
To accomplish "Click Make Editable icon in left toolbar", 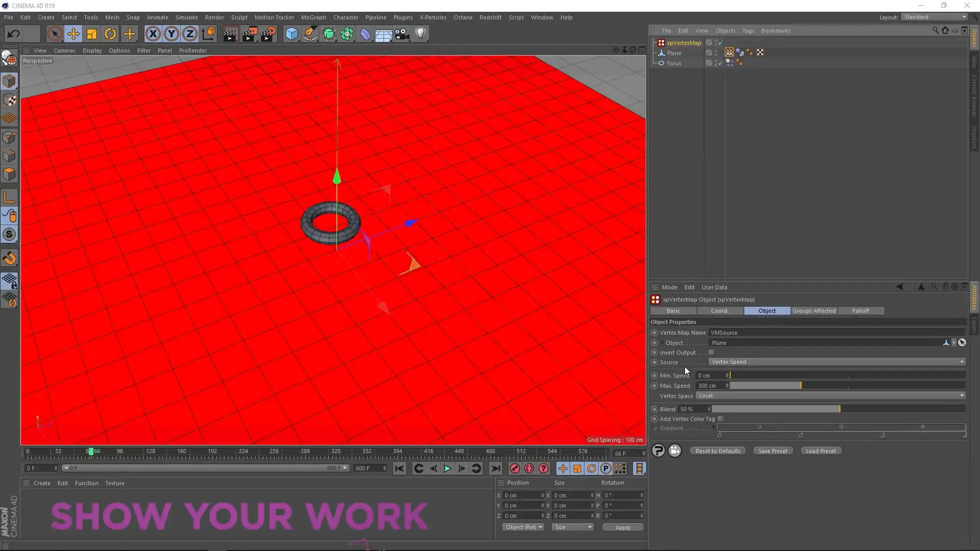I will (x=9, y=59).
